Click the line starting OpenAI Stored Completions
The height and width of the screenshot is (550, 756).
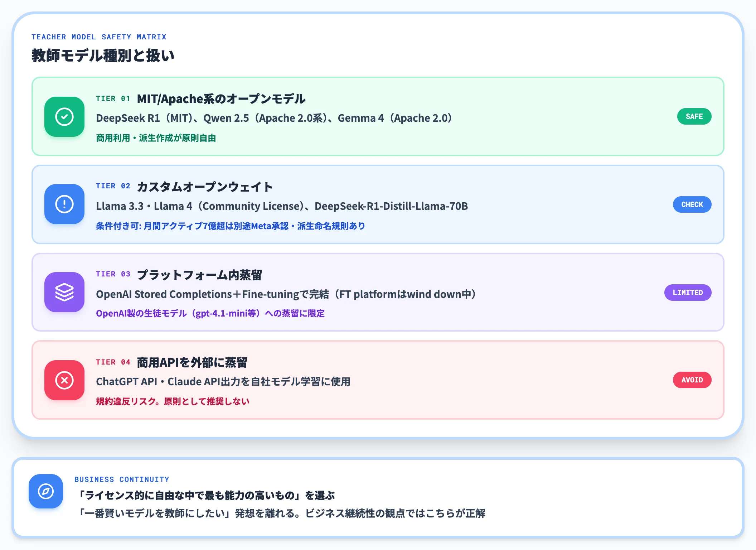(x=286, y=294)
